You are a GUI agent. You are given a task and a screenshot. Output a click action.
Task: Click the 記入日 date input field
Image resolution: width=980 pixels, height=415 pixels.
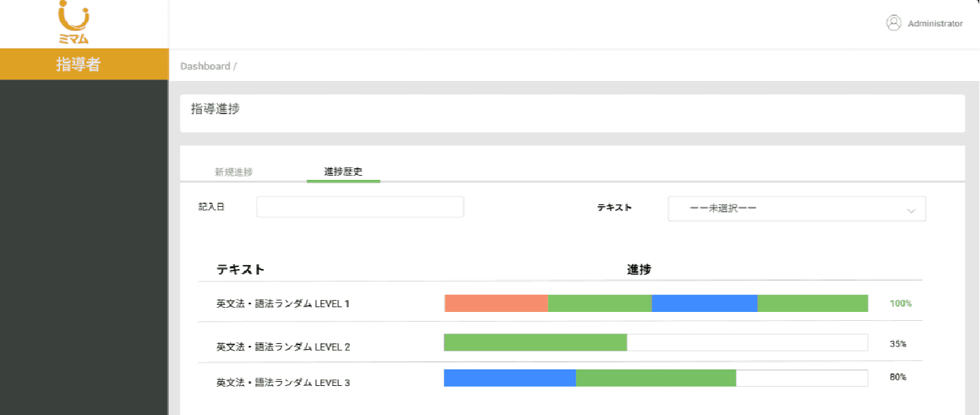[x=360, y=207]
